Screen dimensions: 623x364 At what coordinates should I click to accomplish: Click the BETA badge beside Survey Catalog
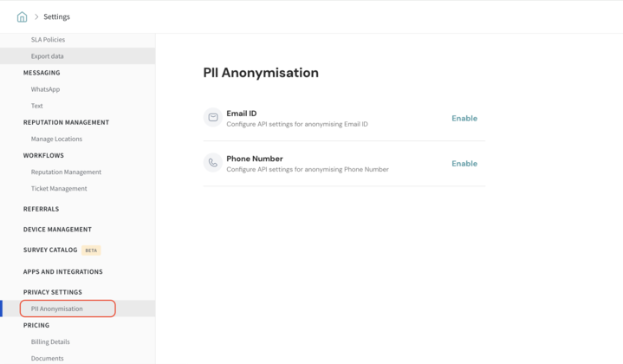91,250
